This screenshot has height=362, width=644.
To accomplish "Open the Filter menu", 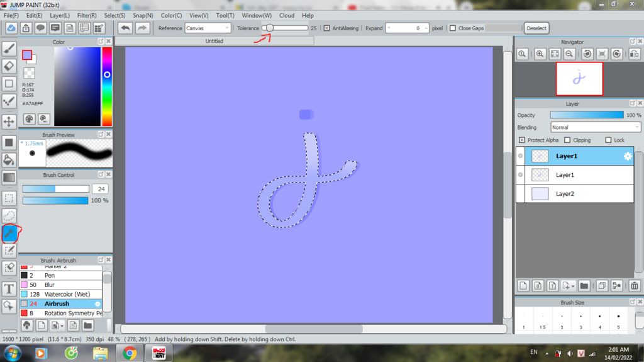I will [87, 15].
